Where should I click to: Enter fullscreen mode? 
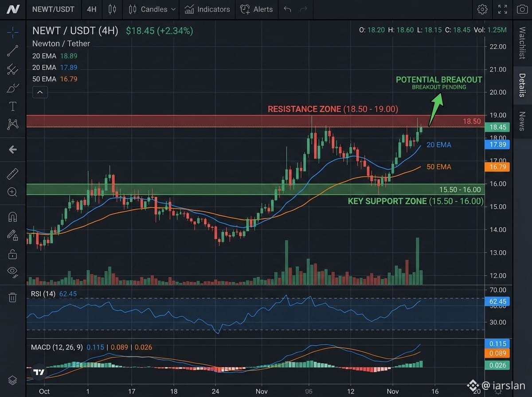(502, 9)
